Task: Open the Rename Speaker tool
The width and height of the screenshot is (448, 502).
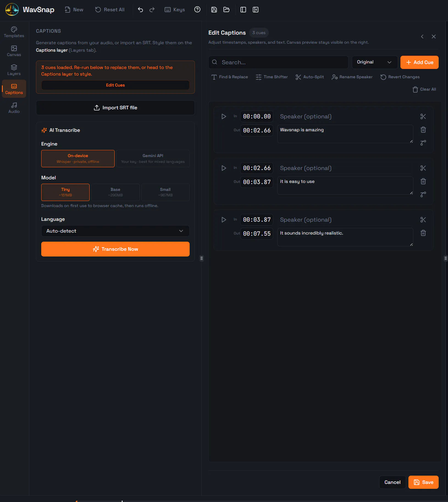Action: pyautogui.click(x=352, y=77)
